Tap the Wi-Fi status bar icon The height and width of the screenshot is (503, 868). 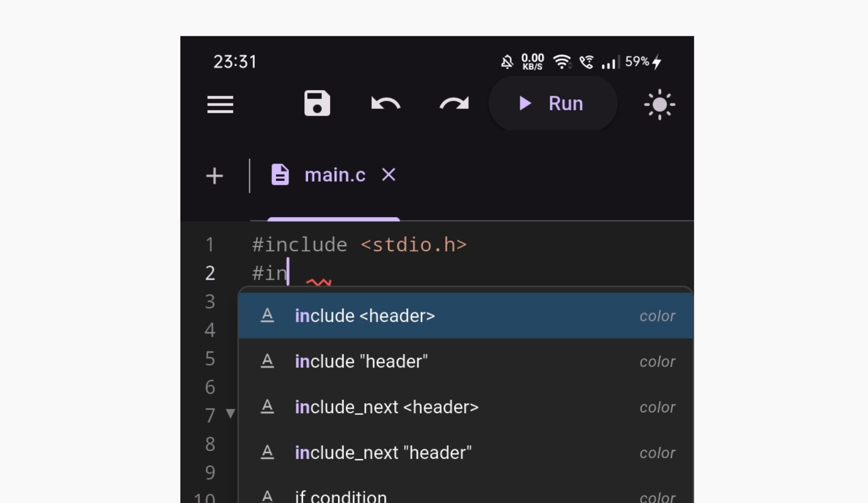click(561, 62)
